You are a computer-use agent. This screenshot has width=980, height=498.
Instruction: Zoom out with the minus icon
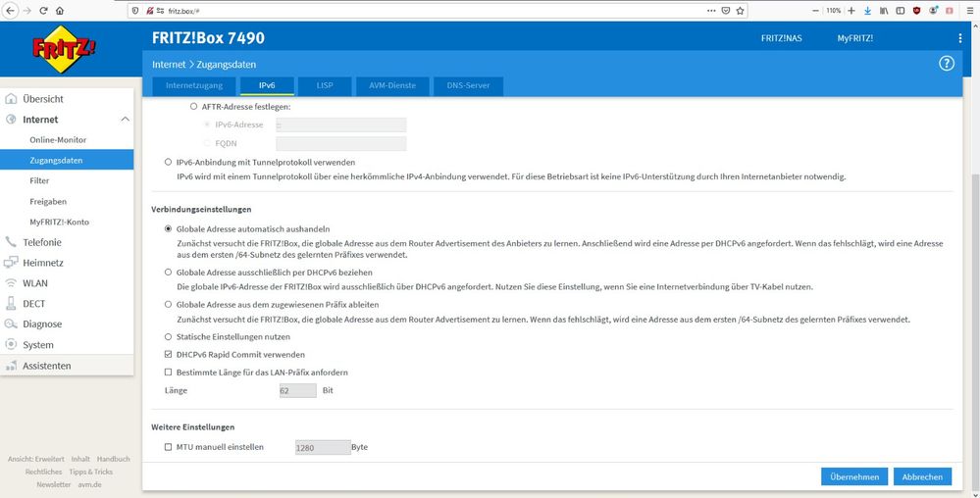pyautogui.click(x=815, y=11)
